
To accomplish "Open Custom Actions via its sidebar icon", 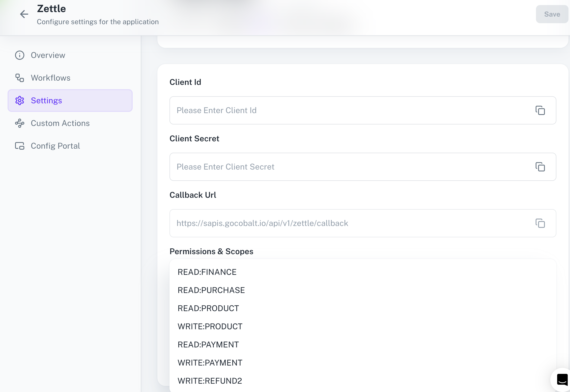I will (x=20, y=123).
